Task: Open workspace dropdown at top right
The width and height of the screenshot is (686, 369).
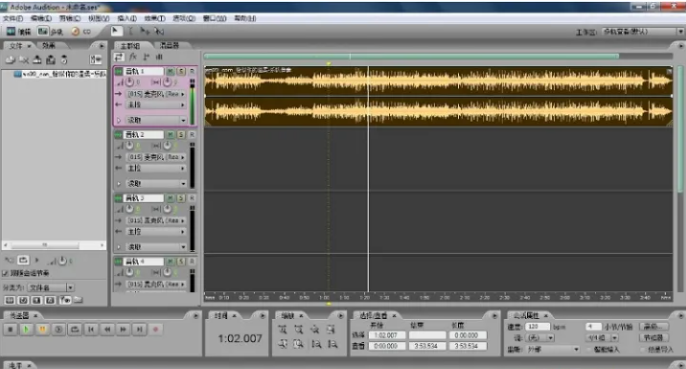Action: [642, 32]
